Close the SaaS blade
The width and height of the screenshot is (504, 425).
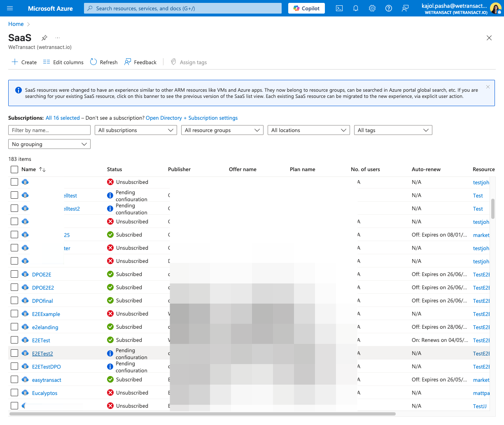click(489, 38)
